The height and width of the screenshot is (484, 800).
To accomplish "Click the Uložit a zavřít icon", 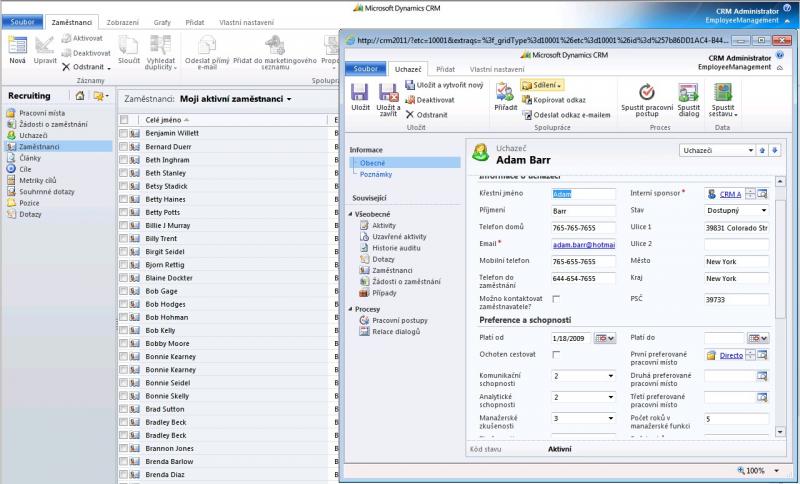I will coord(388,92).
